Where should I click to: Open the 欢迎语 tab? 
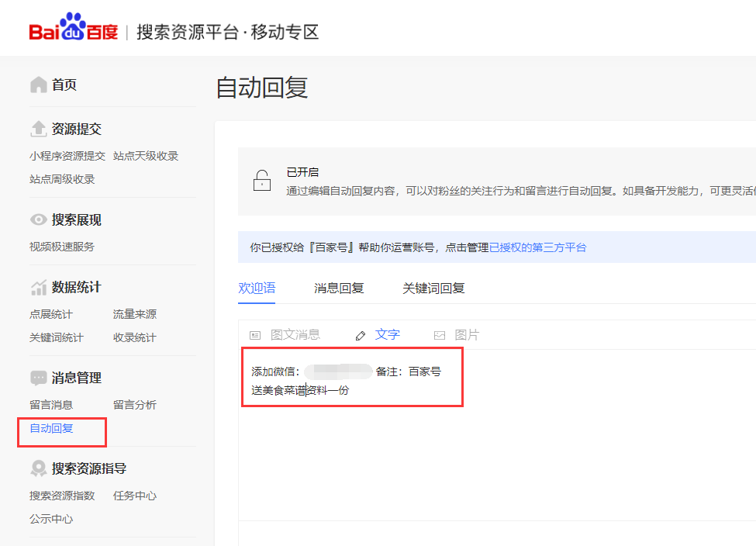[257, 288]
